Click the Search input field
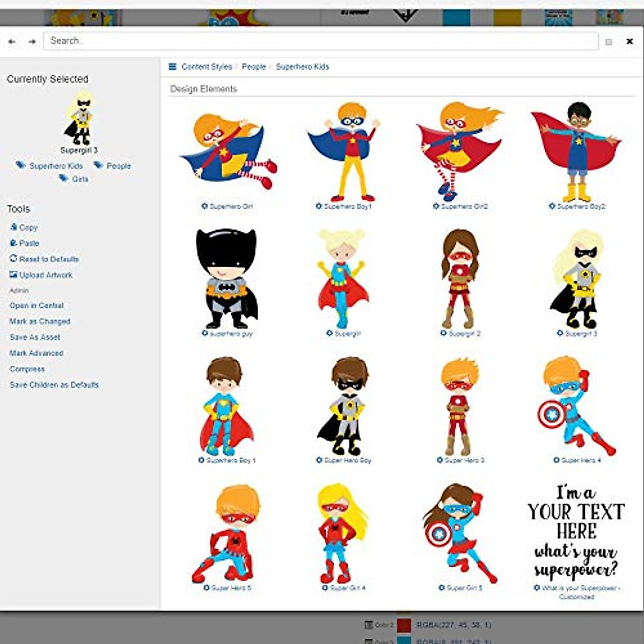644x644 pixels. 320,41
